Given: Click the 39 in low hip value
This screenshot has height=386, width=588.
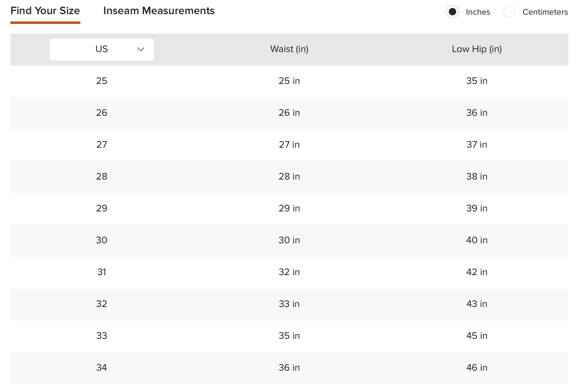Looking at the screenshot, I should click(x=477, y=208).
